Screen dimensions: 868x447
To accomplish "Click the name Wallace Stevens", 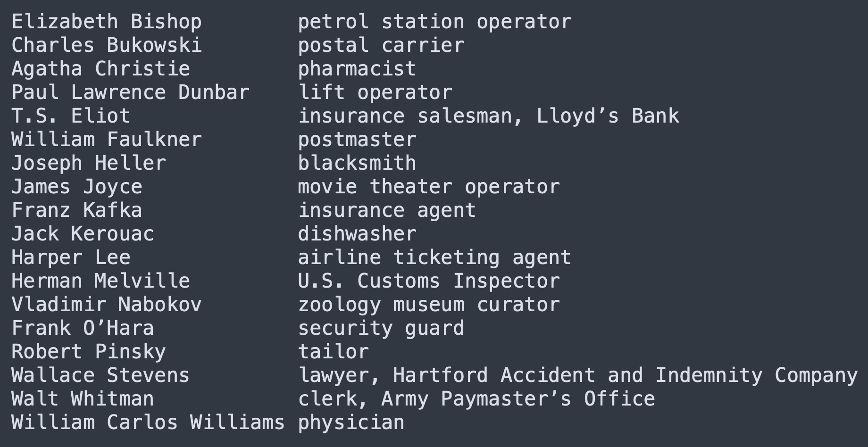I will point(100,375).
